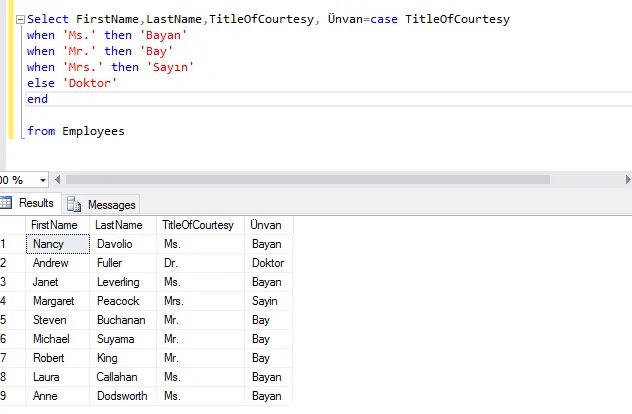Screen dimensions: 632x414
Task: Select the Leverling cell
Action: coord(123,282)
